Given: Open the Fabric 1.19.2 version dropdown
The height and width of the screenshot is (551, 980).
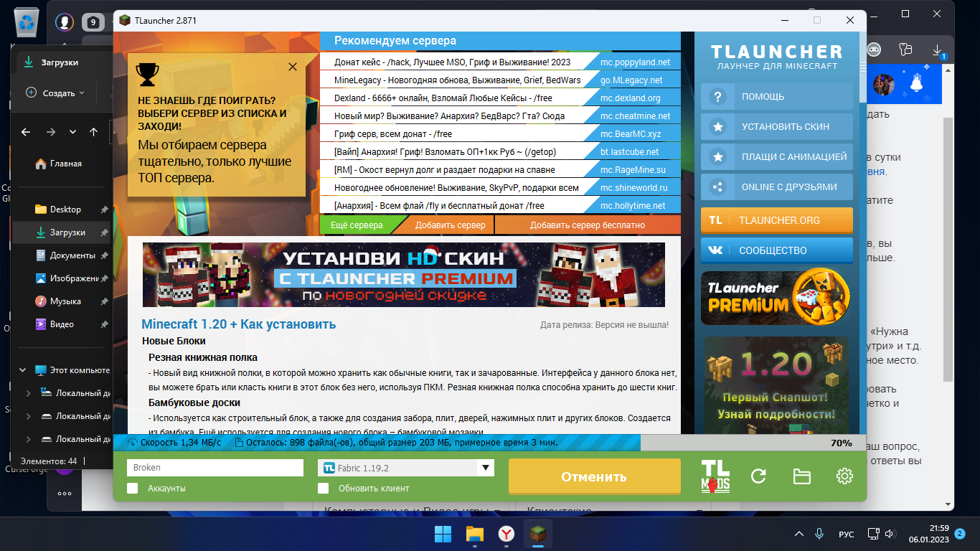Looking at the screenshot, I should (486, 467).
